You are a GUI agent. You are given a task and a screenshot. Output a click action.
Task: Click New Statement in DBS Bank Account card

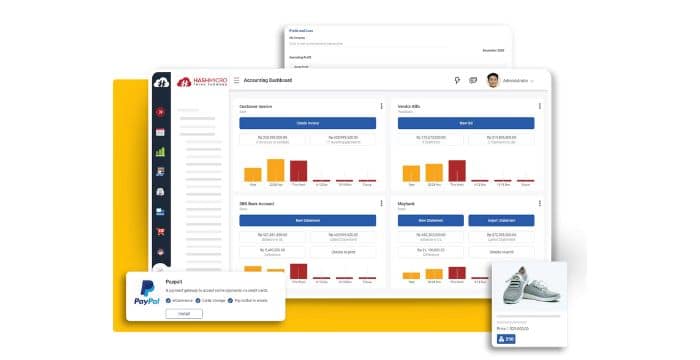308,221
